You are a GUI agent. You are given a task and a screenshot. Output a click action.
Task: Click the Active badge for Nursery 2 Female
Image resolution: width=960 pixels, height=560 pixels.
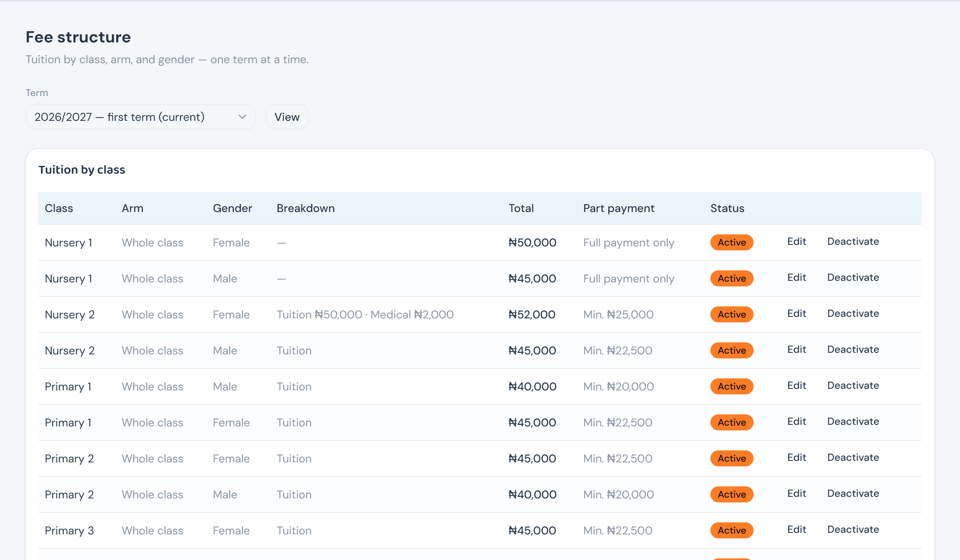[x=732, y=314]
